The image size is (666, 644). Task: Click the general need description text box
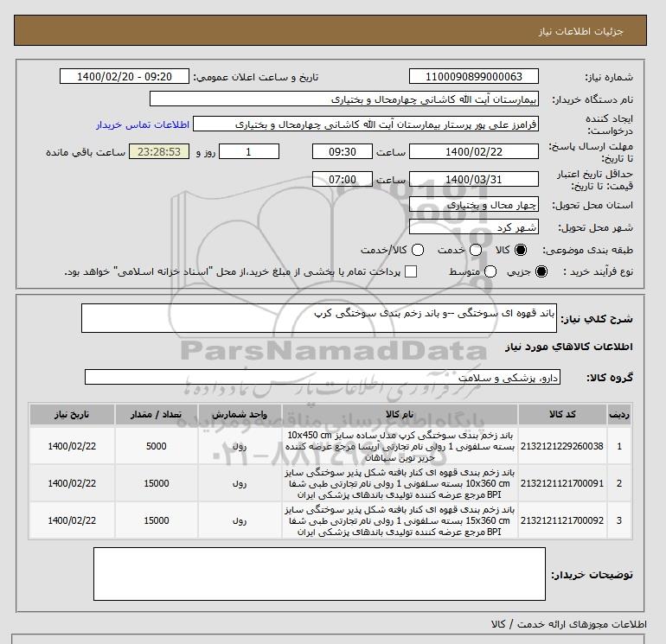pyautogui.click(x=319, y=318)
